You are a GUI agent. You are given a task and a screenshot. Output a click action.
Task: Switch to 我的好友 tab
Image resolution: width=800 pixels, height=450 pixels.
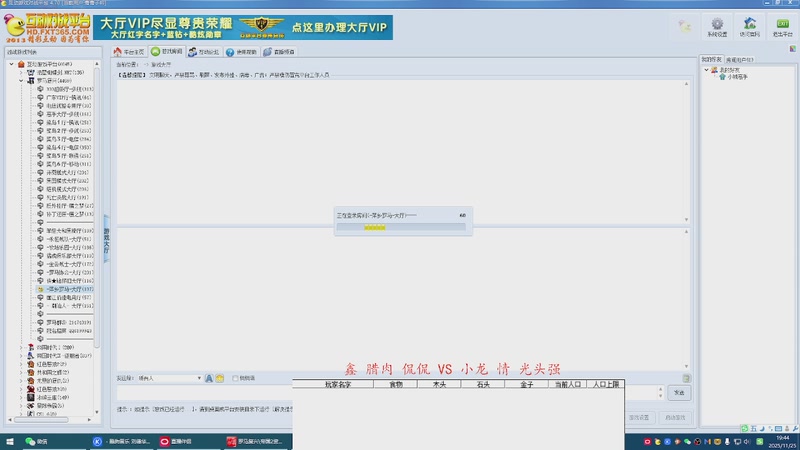pyautogui.click(x=711, y=60)
